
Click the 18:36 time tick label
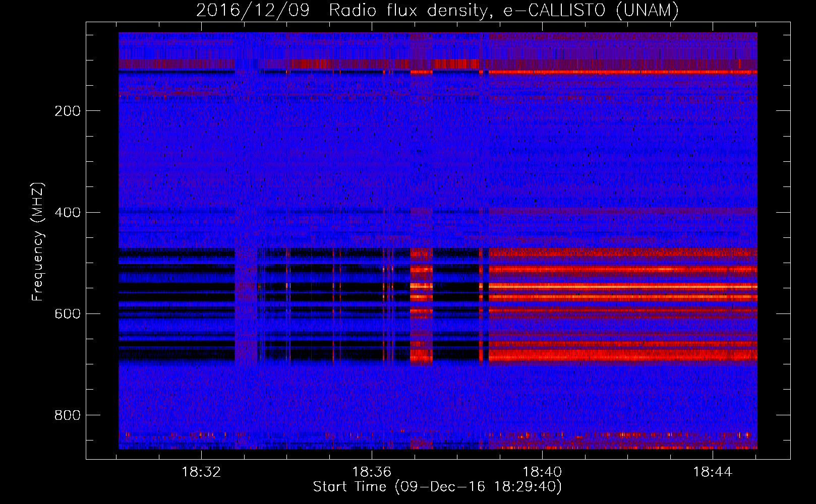372,472
